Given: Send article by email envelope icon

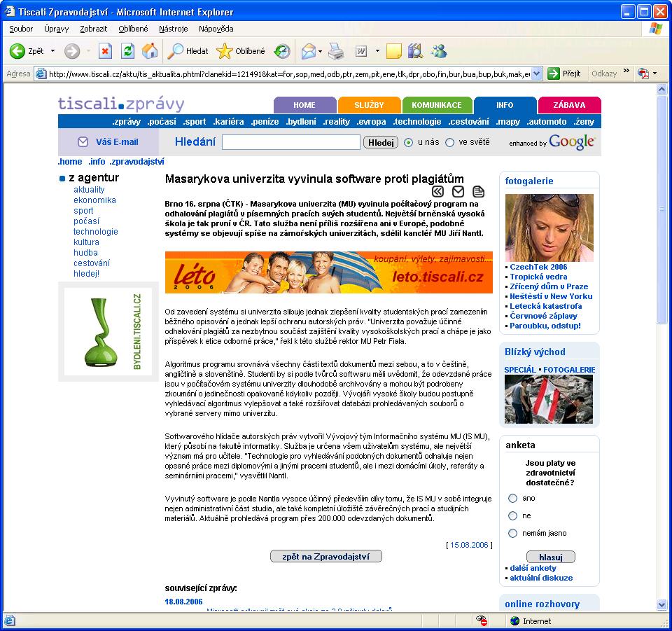Looking at the screenshot, I should click(x=458, y=191).
